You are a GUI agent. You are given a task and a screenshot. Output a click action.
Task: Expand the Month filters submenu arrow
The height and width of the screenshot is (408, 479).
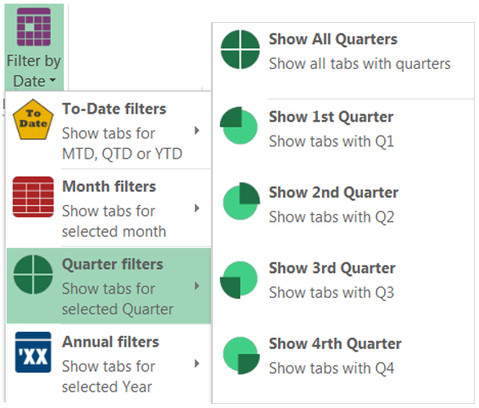(197, 208)
